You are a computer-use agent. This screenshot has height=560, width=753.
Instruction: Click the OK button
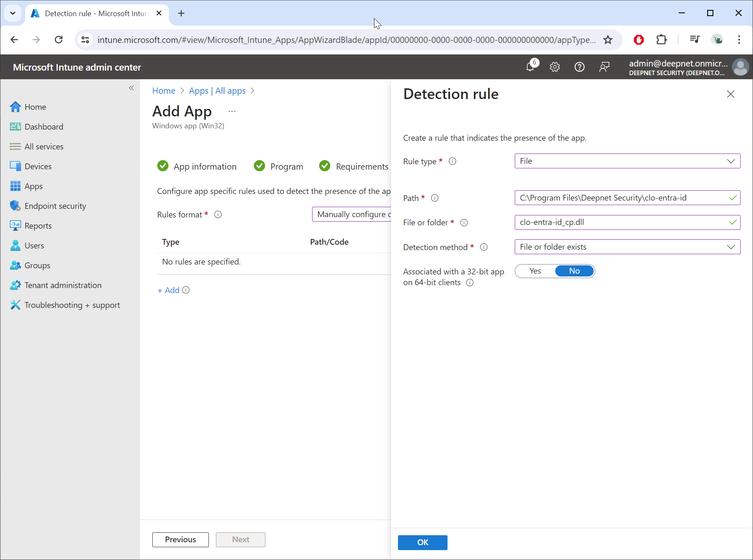422,543
